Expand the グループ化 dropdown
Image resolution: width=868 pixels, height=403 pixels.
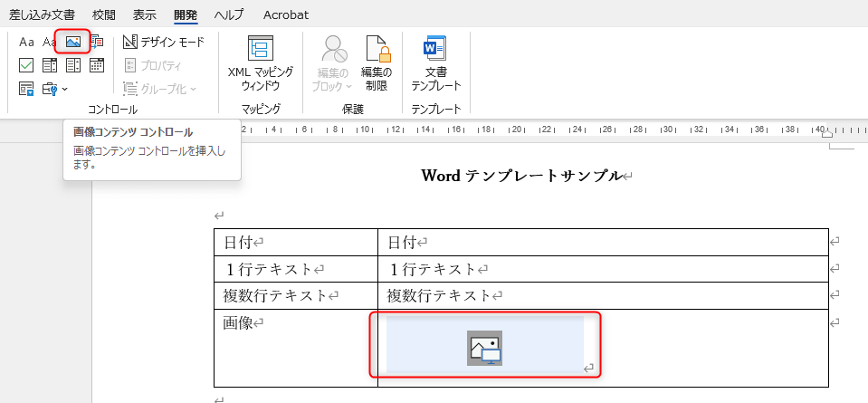pyautogui.click(x=160, y=89)
